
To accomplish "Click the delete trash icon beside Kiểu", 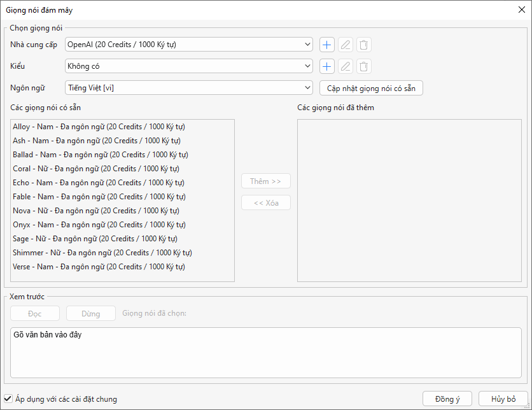I will pyautogui.click(x=363, y=66).
